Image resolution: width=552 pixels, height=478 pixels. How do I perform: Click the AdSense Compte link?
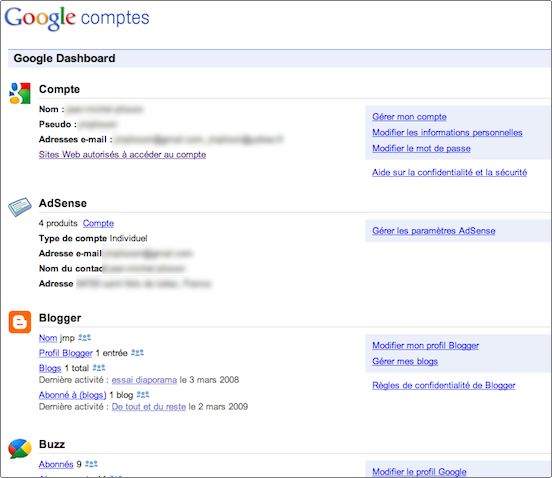pos(98,223)
